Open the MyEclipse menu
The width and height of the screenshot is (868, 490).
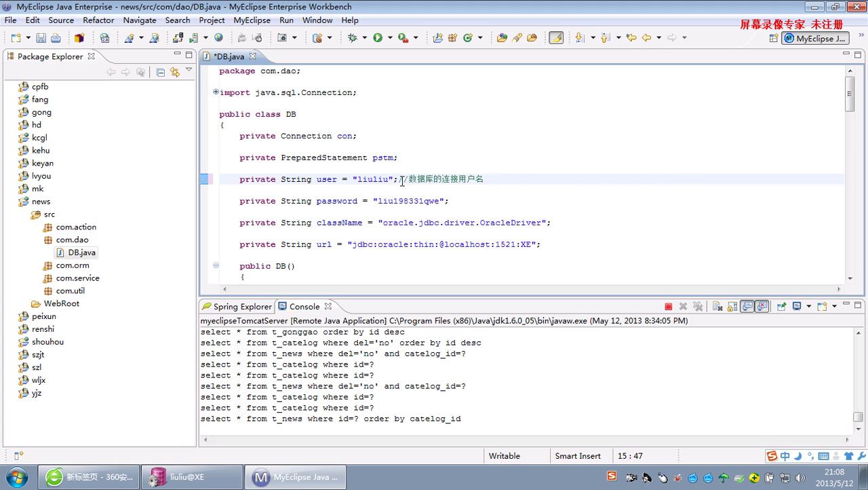point(252,20)
